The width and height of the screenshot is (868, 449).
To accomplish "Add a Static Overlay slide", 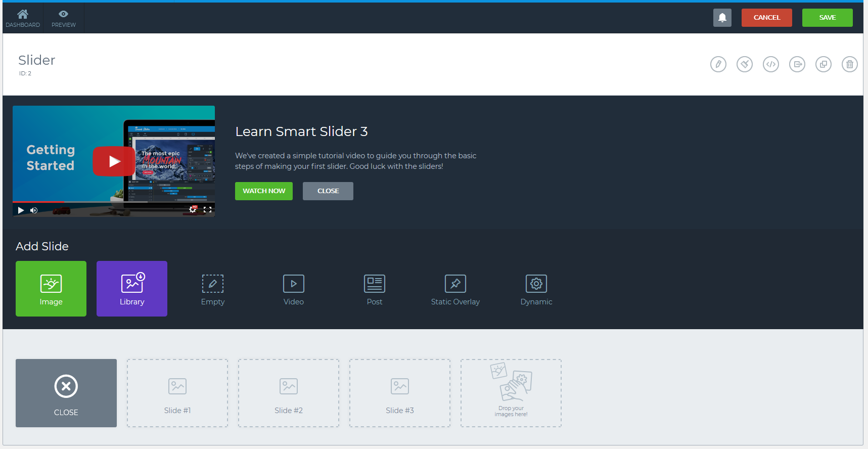I will point(455,289).
